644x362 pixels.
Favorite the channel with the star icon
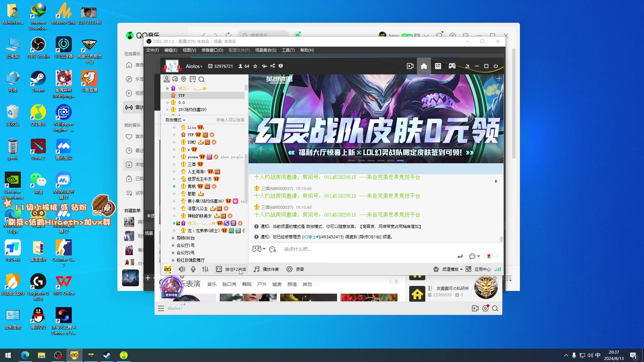click(x=255, y=66)
